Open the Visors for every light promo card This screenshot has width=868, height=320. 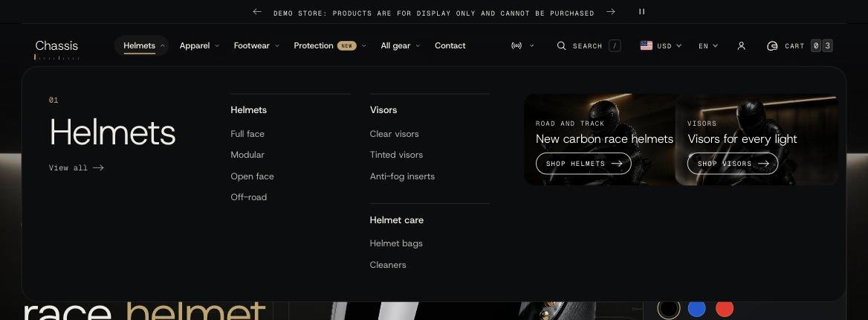757,140
